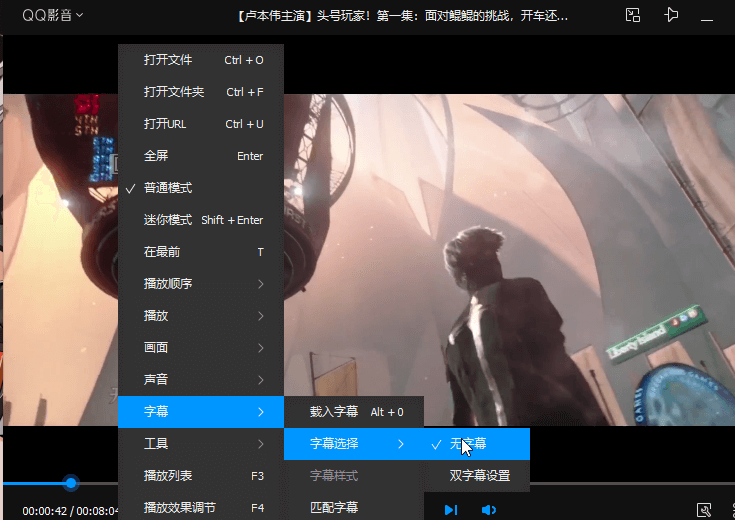The height and width of the screenshot is (520, 735).
Task: Click the video title text in title bar
Action: (x=404, y=15)
